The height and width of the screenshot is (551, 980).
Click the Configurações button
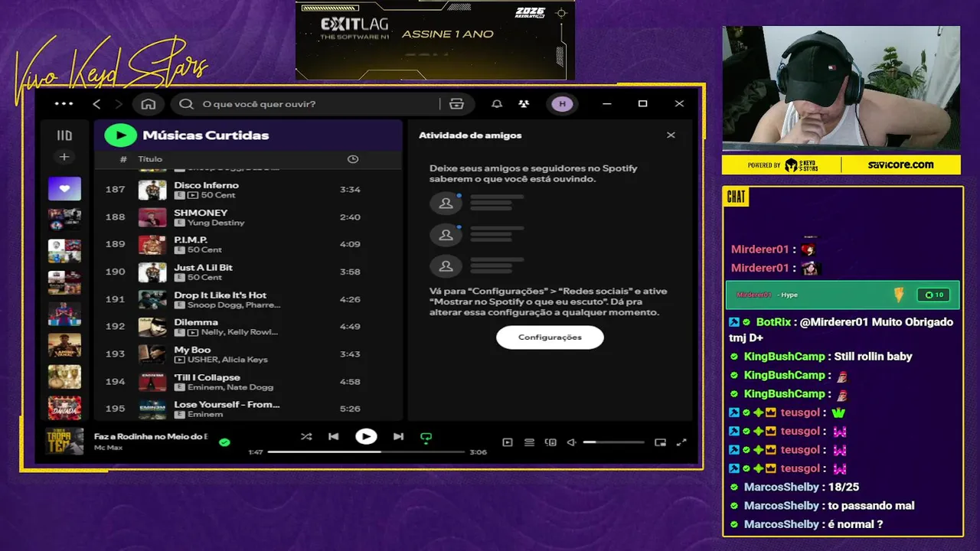[x=550, y=337]
